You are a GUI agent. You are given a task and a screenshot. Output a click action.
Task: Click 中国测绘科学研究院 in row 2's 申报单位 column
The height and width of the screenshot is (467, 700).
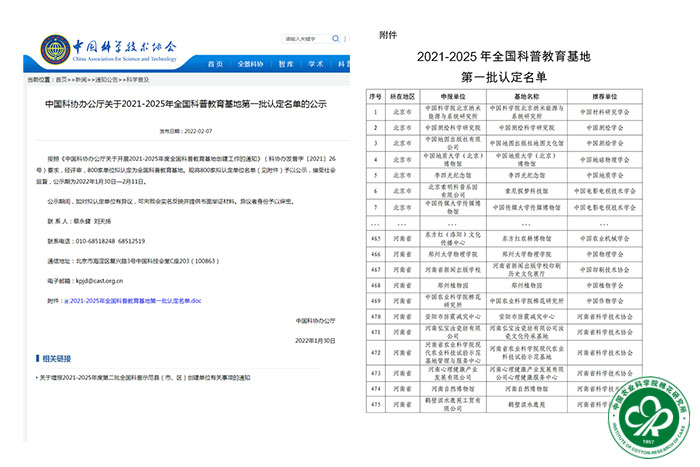pyautogui.click(x=453, y=128)
